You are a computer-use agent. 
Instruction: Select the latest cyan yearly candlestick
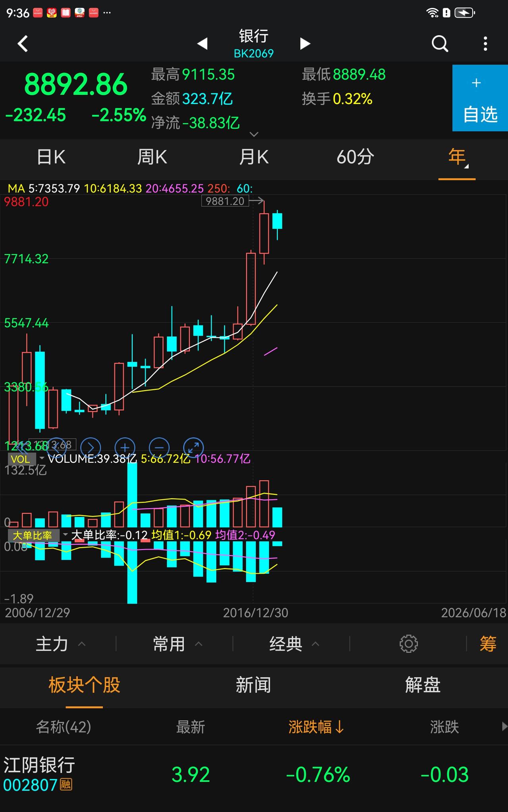point(277,221)
